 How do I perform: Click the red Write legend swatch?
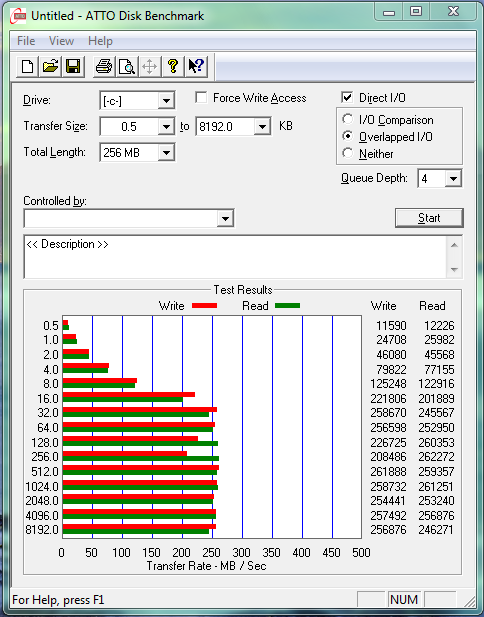[204, 306]
